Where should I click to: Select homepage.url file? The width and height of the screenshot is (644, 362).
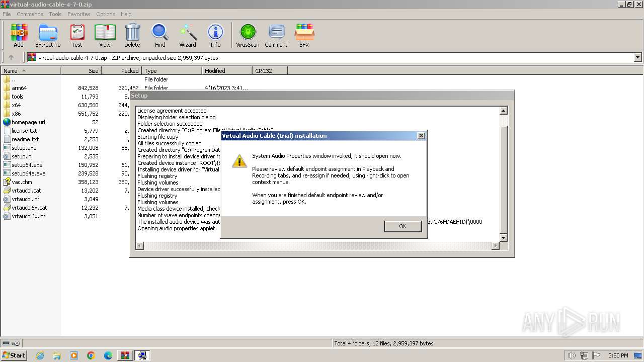[28, 122]
